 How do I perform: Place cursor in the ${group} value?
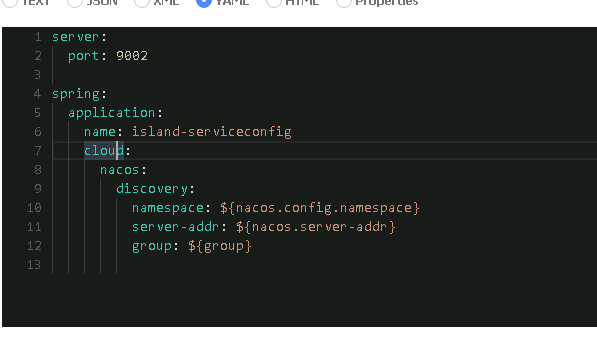click(220, 246)
